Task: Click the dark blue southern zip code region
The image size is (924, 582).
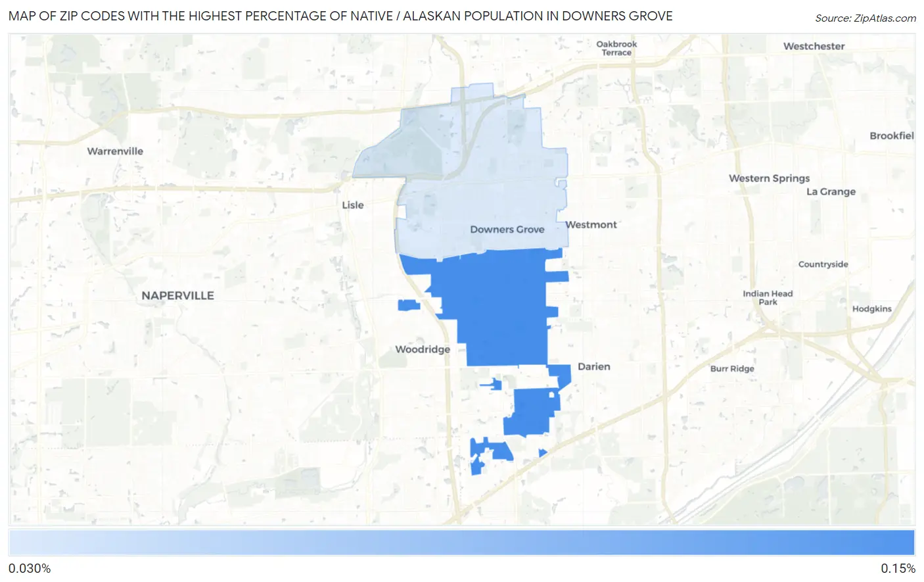Action: (x=503, y=309)
